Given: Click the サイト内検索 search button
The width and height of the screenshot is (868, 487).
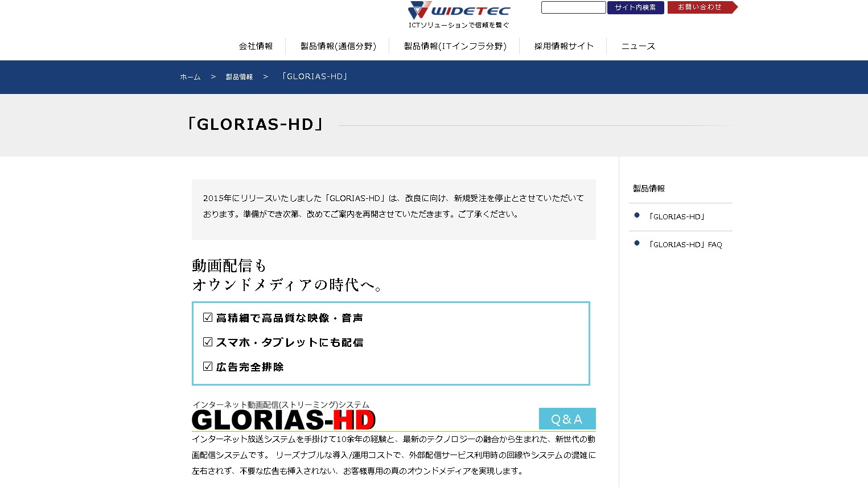Looking at the screenshot, I should coord(635,7).
